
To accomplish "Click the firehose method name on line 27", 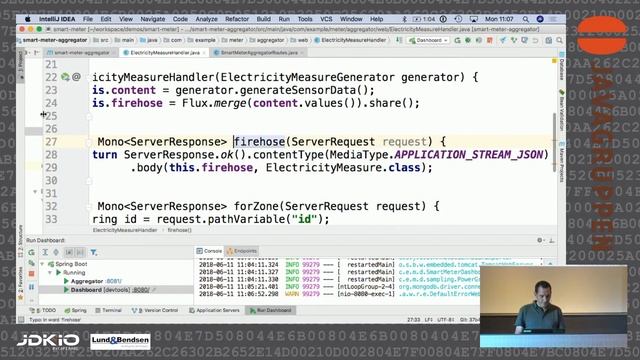I will [x=260, y=142].
